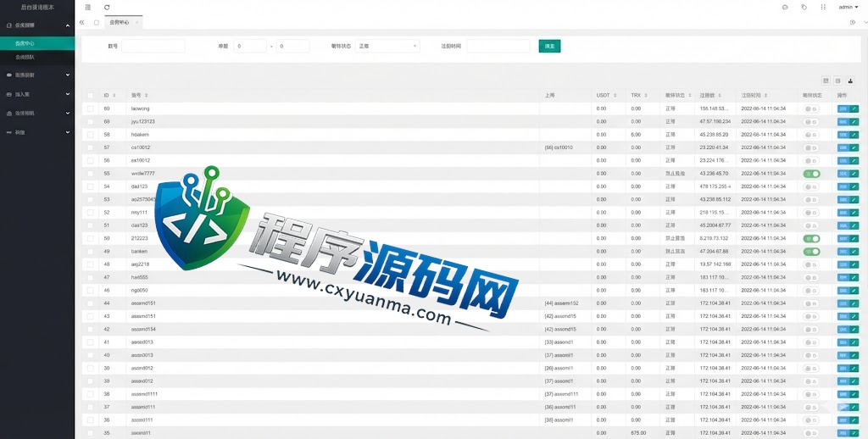This screenshot has height=439, width=868.
Task: Click the tab-scroll-right icon at tab bar end
Action: pos(853,22)
